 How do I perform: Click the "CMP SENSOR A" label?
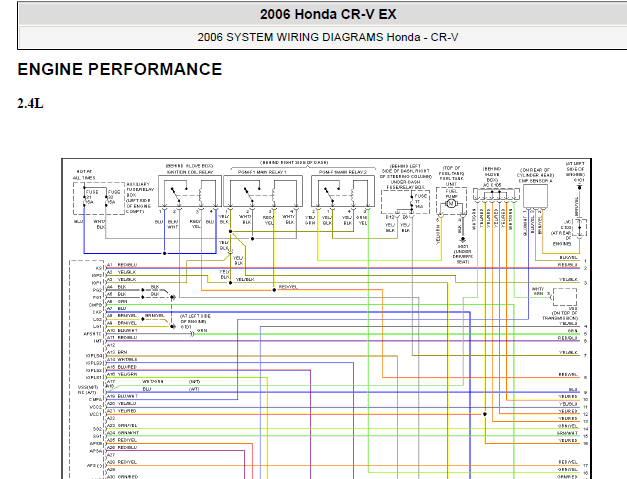click(536, 181)
